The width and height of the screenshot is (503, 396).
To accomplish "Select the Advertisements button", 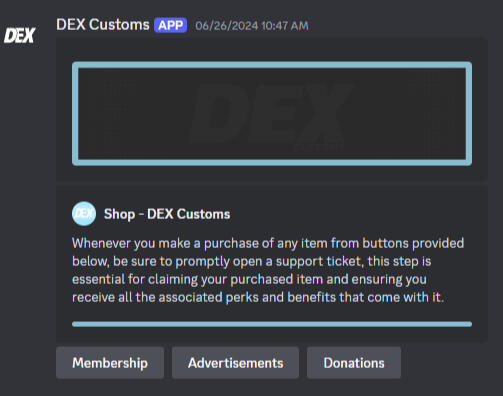I will pos(235,363).
